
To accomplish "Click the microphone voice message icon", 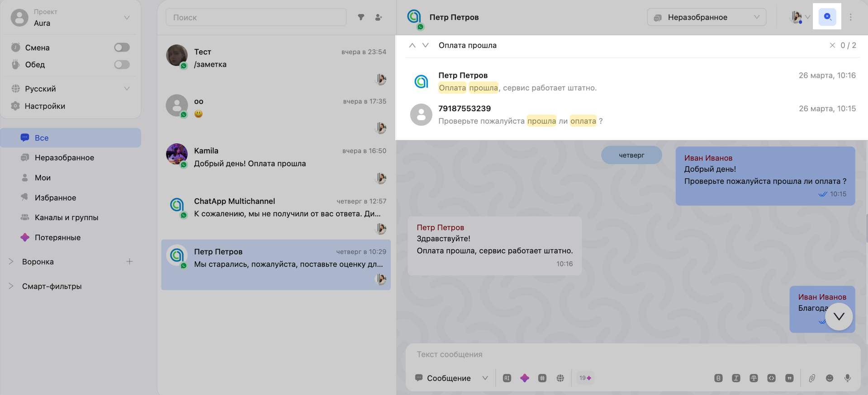I will (847, 378).
